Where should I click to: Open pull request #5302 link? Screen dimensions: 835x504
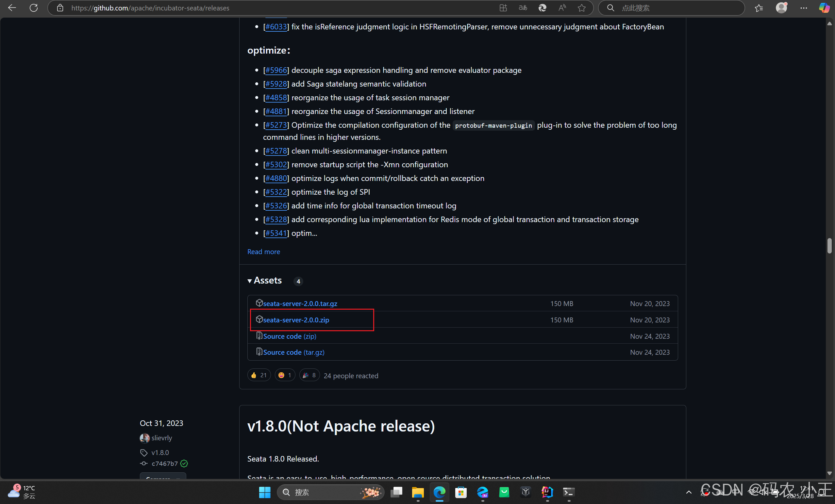tap(276, 165)
